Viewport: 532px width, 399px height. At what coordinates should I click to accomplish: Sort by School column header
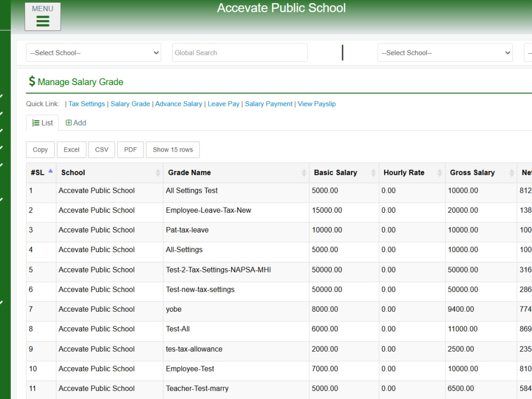[110, 173]
